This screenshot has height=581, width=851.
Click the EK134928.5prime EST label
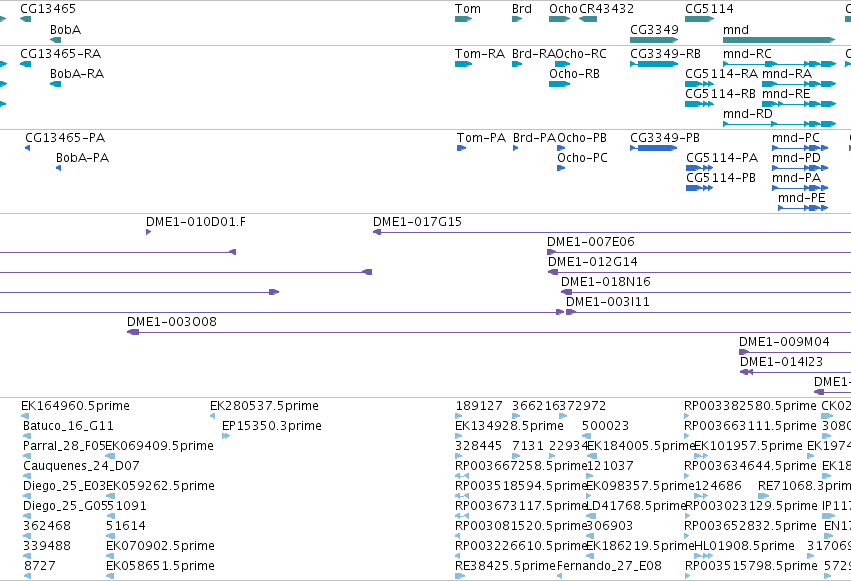point(509,426)
